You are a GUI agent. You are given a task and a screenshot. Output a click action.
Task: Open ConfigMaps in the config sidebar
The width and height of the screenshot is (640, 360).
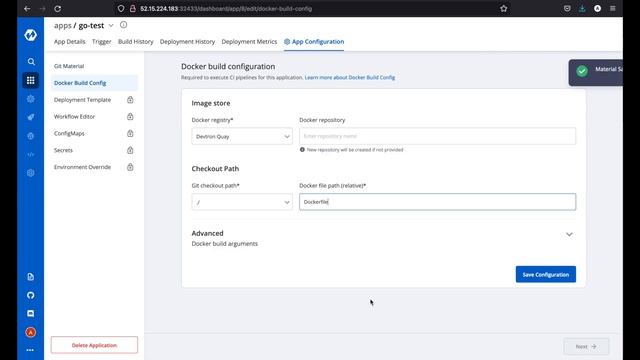(69, 133)
